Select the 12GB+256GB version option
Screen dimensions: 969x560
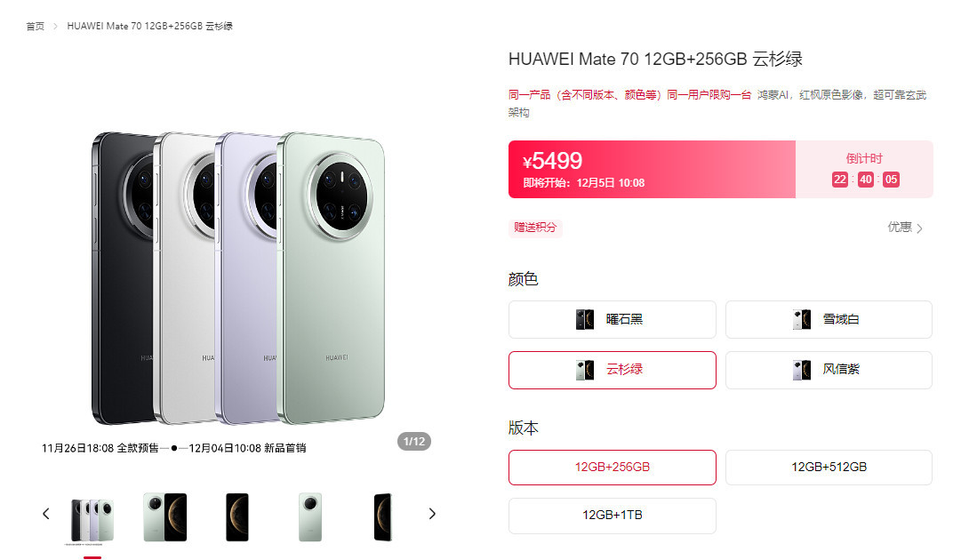pos(612,468)
